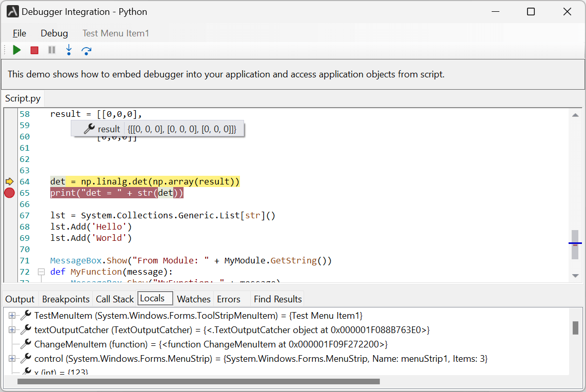Click the 'lst.Add('World')' code line
Viewport: 586px width, 392px height.
point(91,238)
